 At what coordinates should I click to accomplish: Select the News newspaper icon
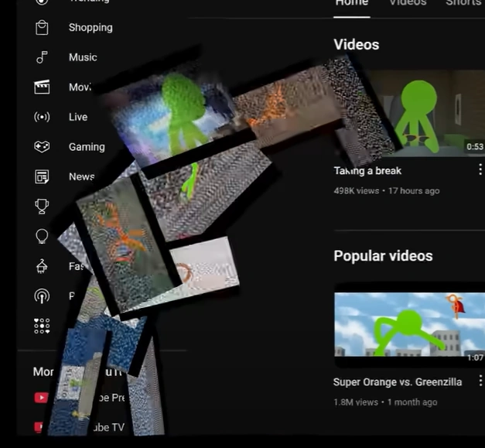(x=42, y=176)
